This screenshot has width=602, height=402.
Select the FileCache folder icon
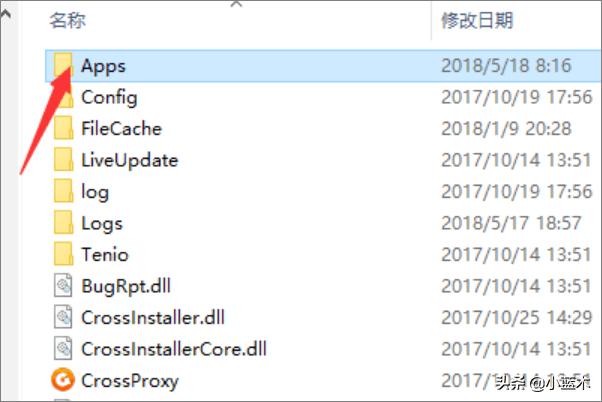(64, 128)
